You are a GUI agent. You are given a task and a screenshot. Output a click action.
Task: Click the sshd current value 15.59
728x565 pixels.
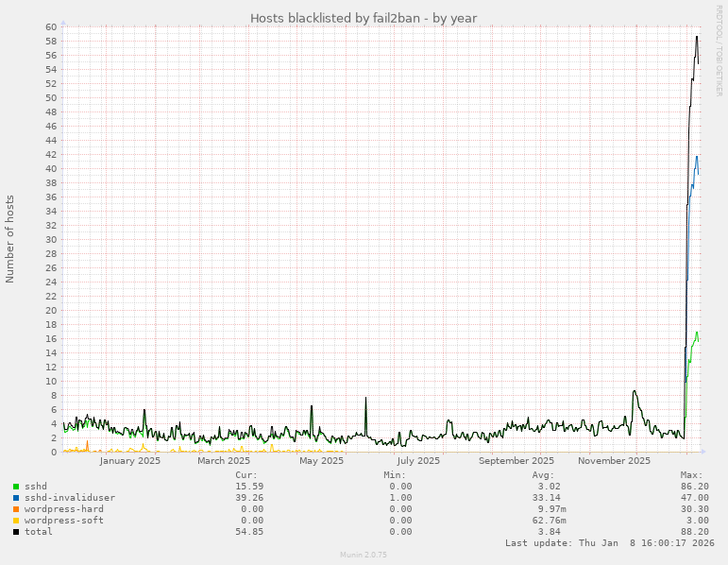[249, 487]
